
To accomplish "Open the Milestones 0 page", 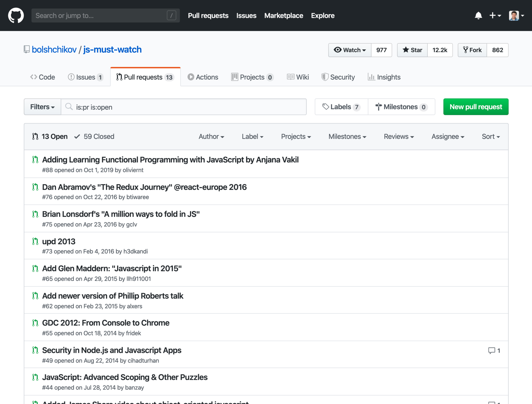I will tap(401, 107).
